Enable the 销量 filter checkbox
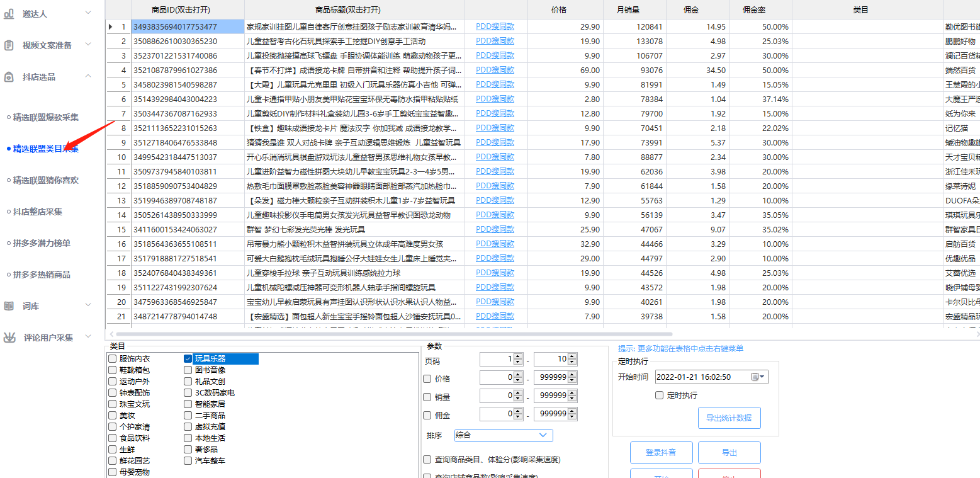 (427, 397)
